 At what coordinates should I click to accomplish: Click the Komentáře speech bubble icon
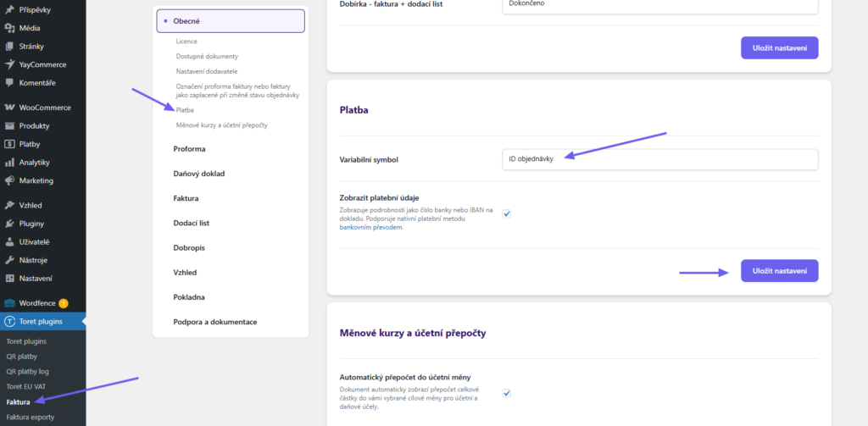[9, 82]
